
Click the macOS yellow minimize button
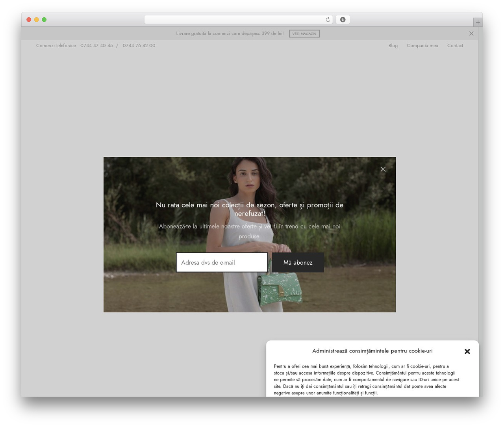(36, 20)
